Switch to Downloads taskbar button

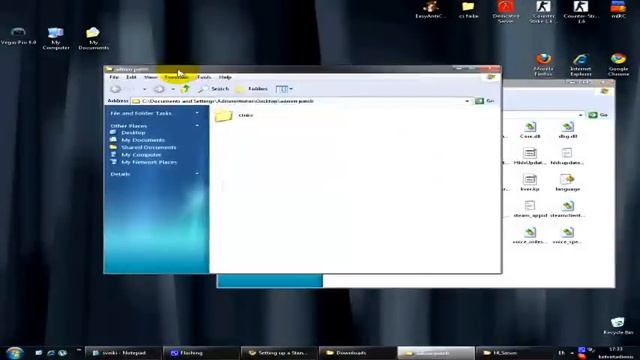tap(357, 353)
